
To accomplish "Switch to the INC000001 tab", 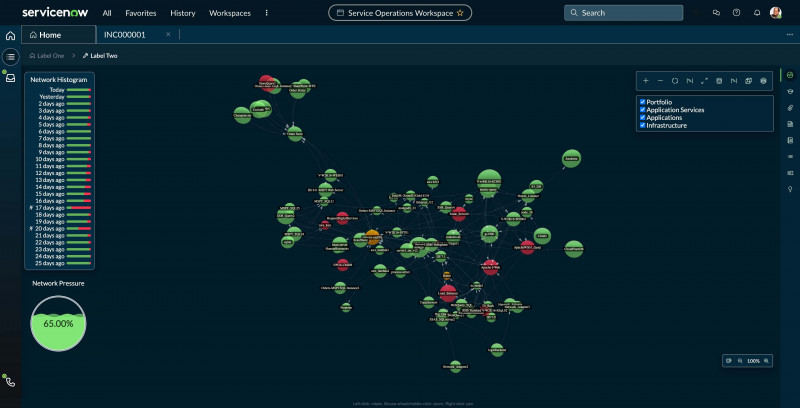I will 125,35.
